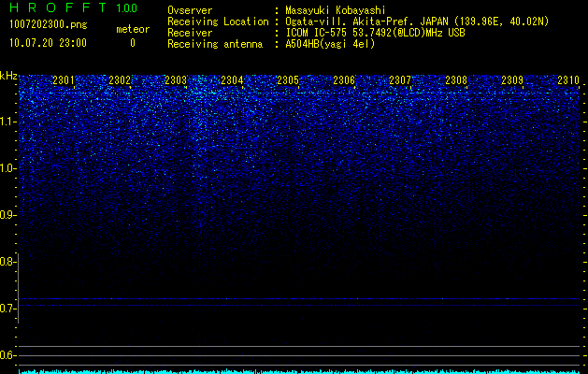The image size is (588, 374).
Task: Click the Receiving Location label
Action: 218,22
